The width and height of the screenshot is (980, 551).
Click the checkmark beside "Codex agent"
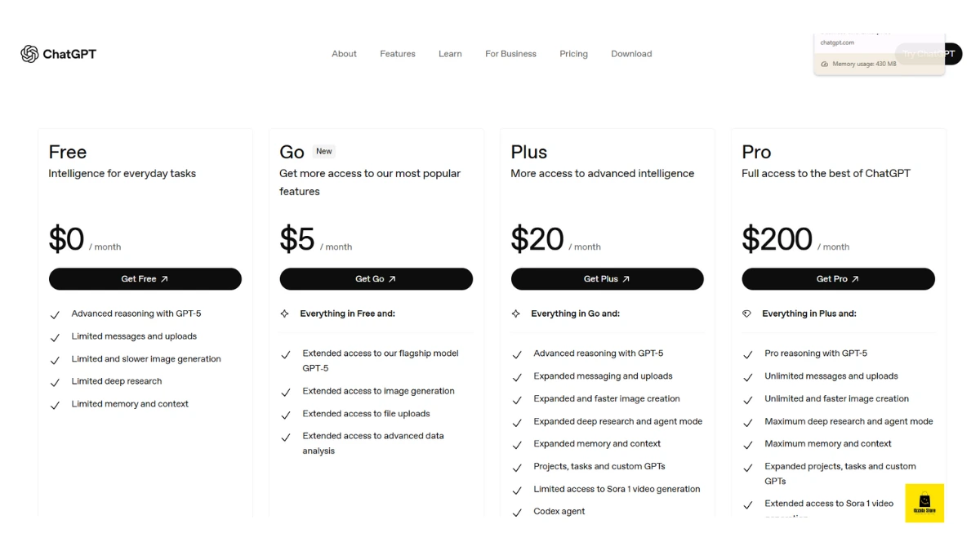pos(518,512)
